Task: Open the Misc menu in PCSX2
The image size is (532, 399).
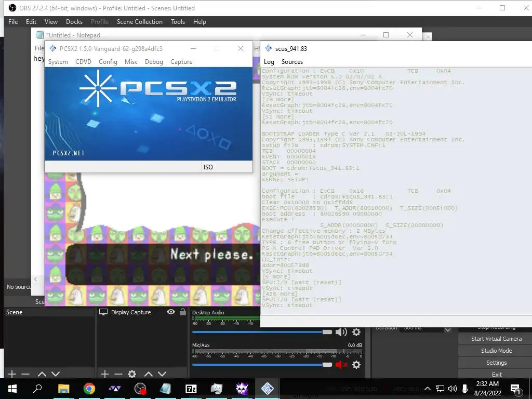Action: point(131,62)
